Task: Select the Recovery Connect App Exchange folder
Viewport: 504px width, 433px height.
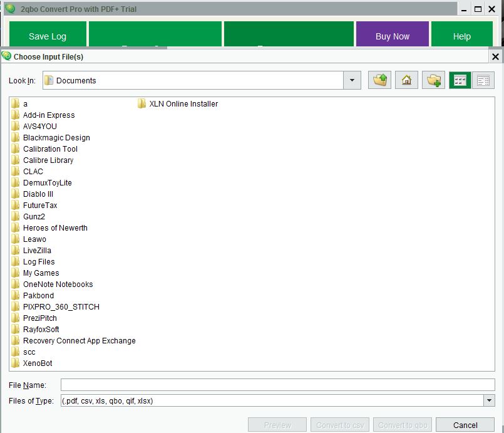Action: 73,340
